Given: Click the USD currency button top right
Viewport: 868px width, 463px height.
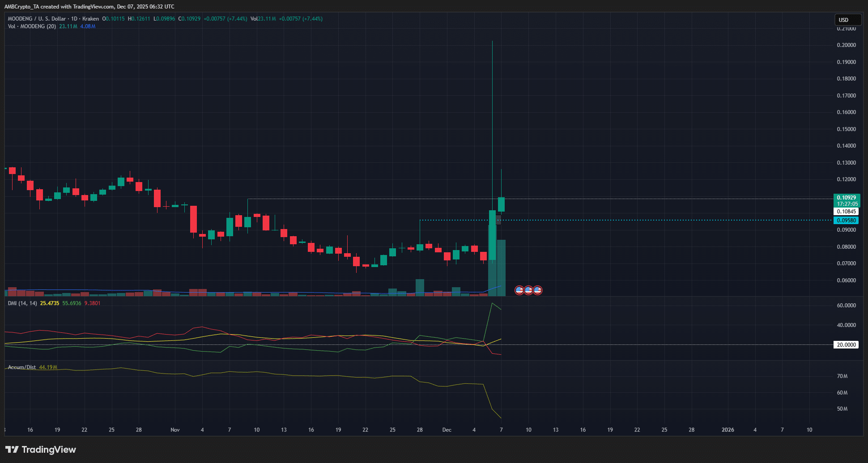Looking at the screenshot, I should (848, 19).
